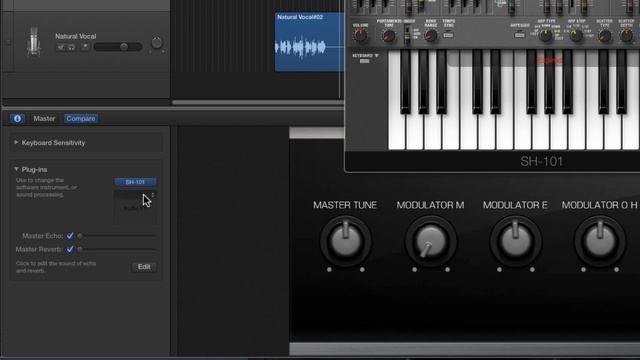
Task: Click the SH-101 plug-in button
Action: tap(135, 182)
